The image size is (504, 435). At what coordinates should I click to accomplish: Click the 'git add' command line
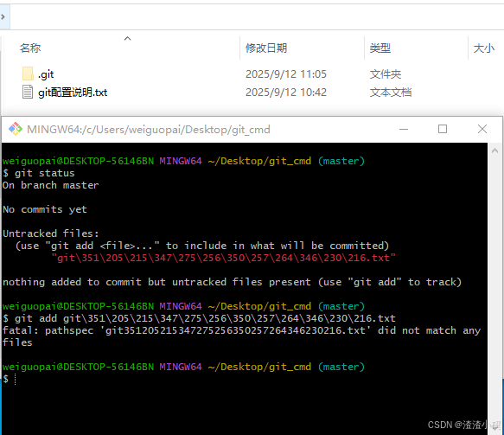click(199, 318)
